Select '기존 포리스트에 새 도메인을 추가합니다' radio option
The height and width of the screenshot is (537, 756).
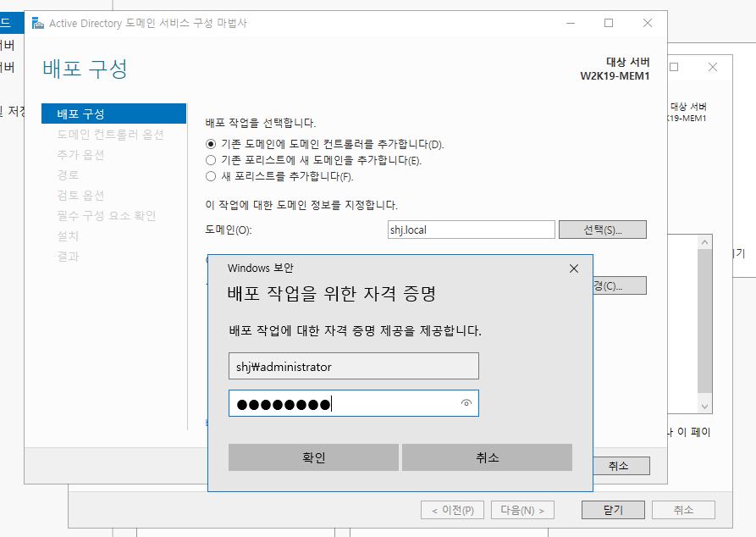[211, 160]
